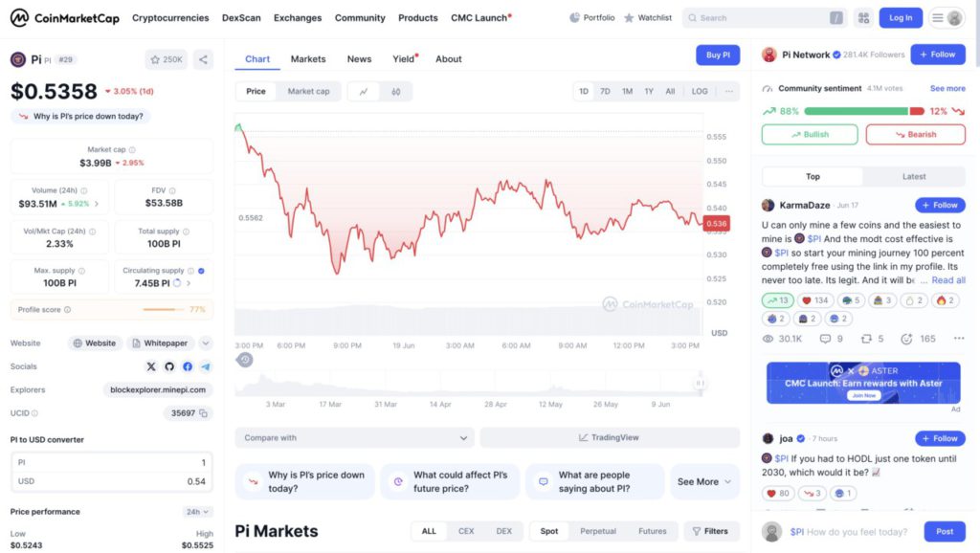Click the Buy PI button

tap(718, 55)
